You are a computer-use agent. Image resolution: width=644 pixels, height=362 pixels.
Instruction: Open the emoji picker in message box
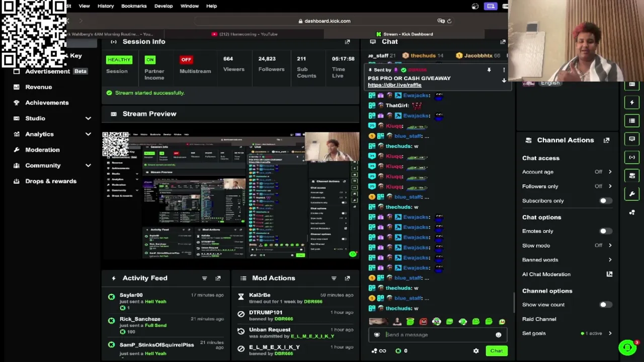click(498, 335)
